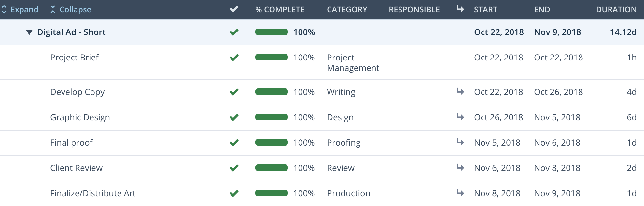
Task: Collapse the Digital Ad - Short group triangle
Action: click(29, 32)
